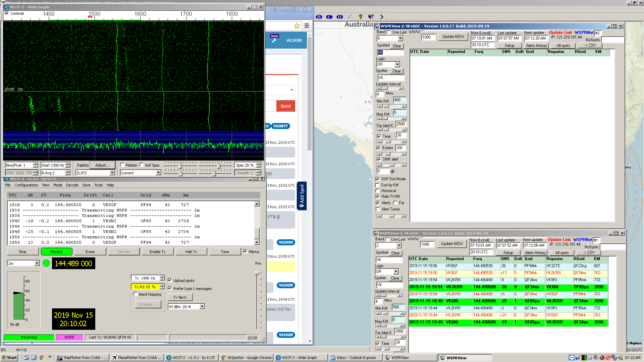Image resolution: width=644 pixels, height=362 pixels.
Task: Open the 2m band dropdown
Action: coord(37,263)
